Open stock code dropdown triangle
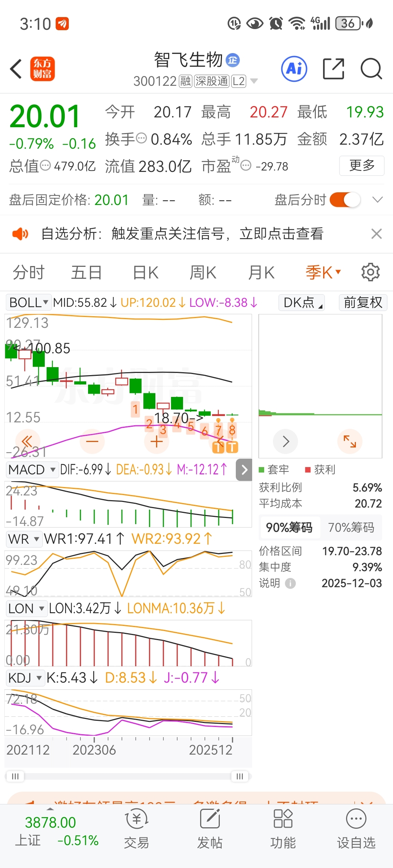393x868 pixels. pos(254,81)
